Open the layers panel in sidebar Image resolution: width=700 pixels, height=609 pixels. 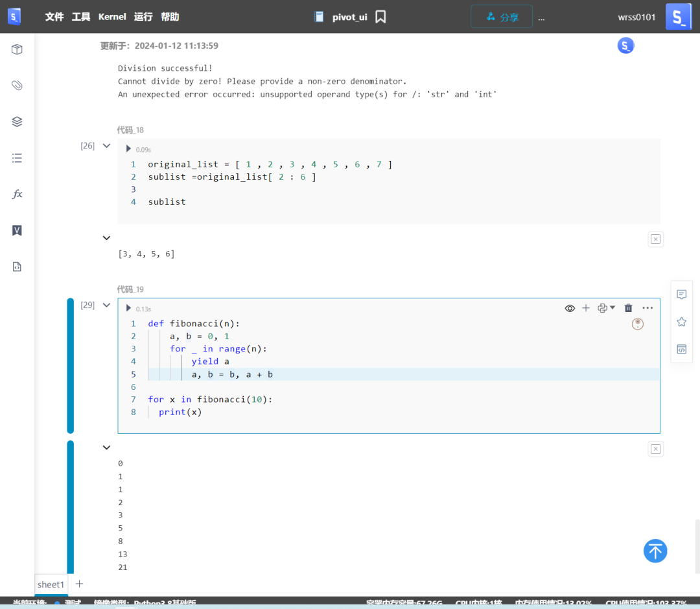click(17, 121)
